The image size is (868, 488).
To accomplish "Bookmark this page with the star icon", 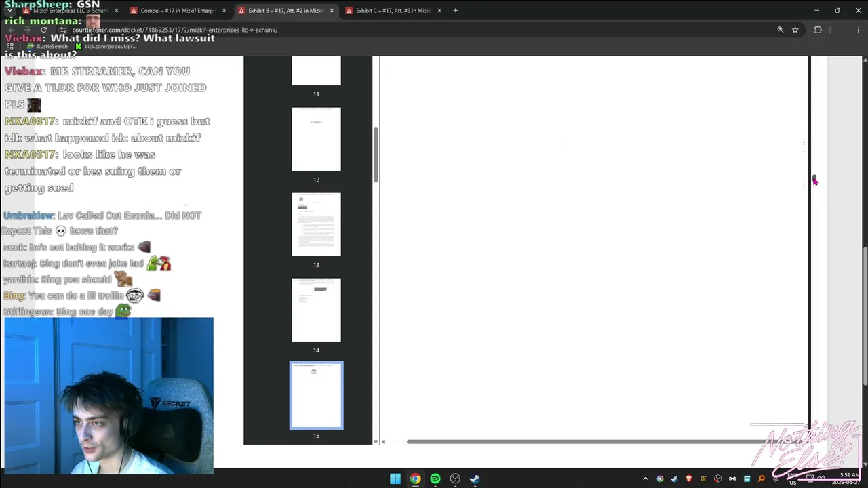I will point(795,30).
